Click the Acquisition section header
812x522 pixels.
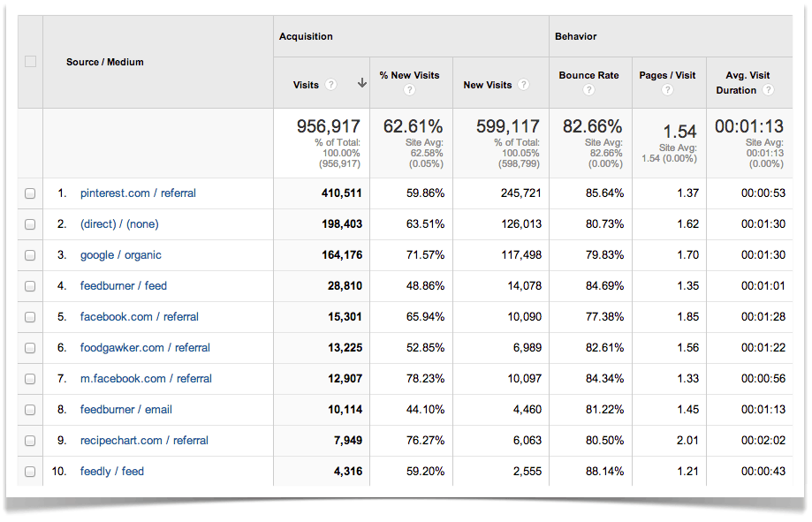[x=306, y=36]
